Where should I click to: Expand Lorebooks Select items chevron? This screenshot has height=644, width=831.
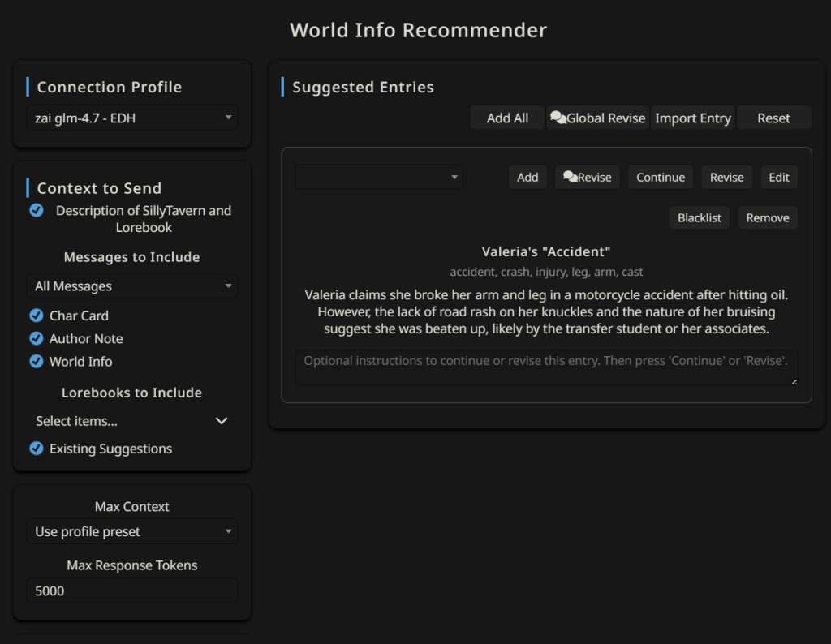tap(222, 421)
